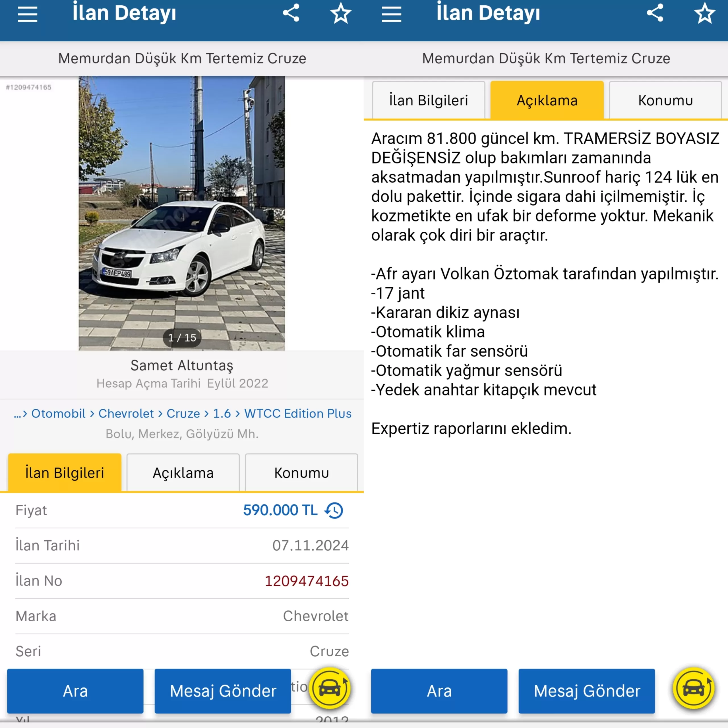Tap the share icon in left header
Screen dimensions: 728x728
point(291,13)
